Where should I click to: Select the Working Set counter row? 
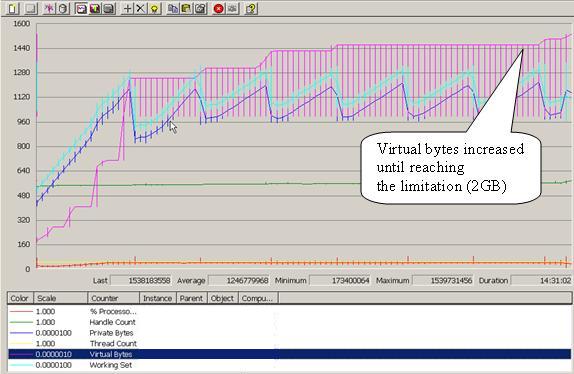[x=290, y=365]
